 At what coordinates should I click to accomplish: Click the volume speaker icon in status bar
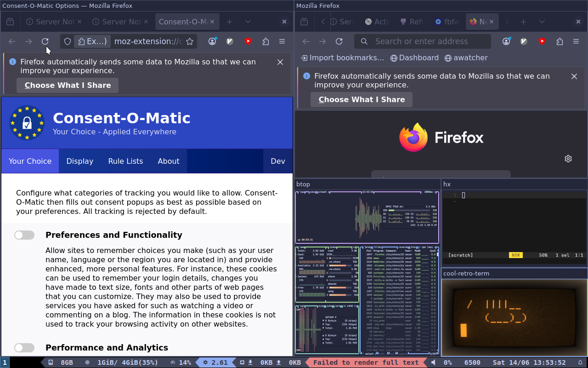(x=433, y=362)
